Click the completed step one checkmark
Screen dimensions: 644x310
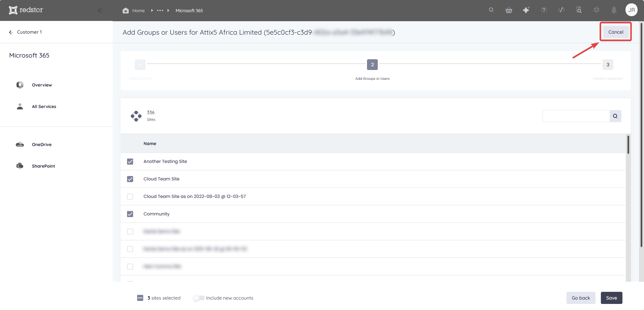pyautogui.click(x=140, y=65)
